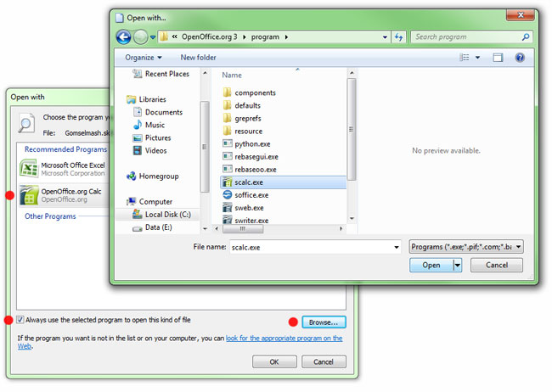Click the file list horizontal scrollbar
The image size is (552, 392).
click(243, 229)
